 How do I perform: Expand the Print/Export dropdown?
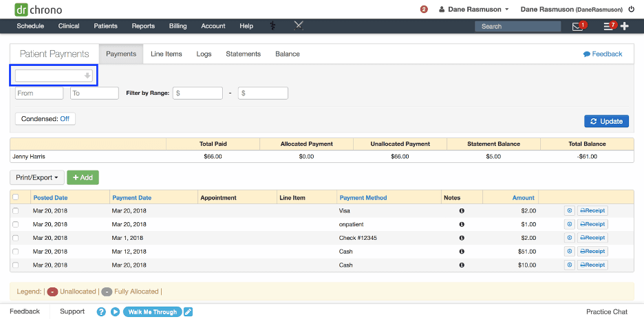[36, 177]
